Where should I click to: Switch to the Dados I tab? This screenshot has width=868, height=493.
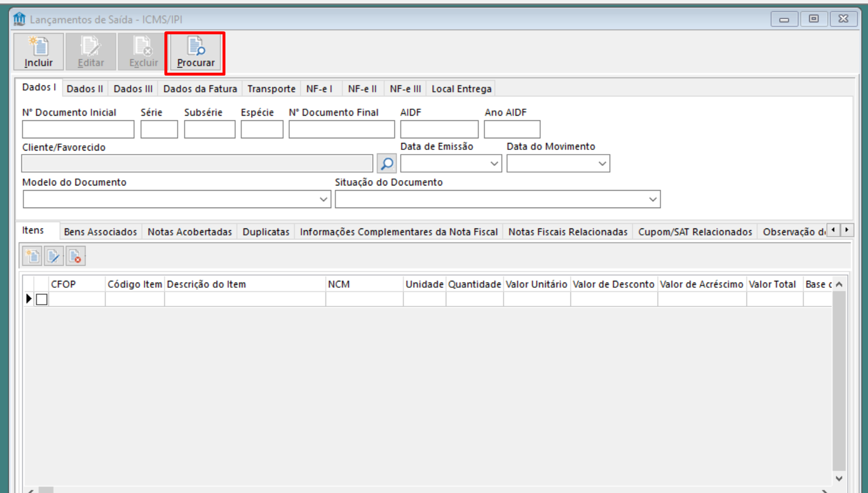coord(39,87)
